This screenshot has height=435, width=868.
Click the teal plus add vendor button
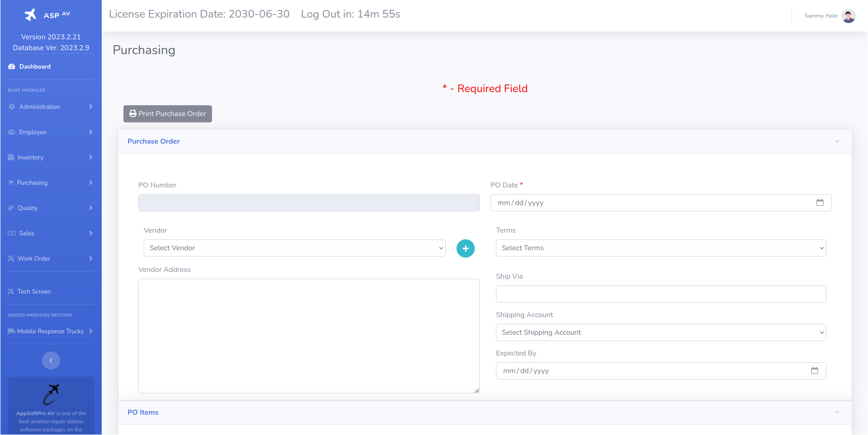(465, 248)
